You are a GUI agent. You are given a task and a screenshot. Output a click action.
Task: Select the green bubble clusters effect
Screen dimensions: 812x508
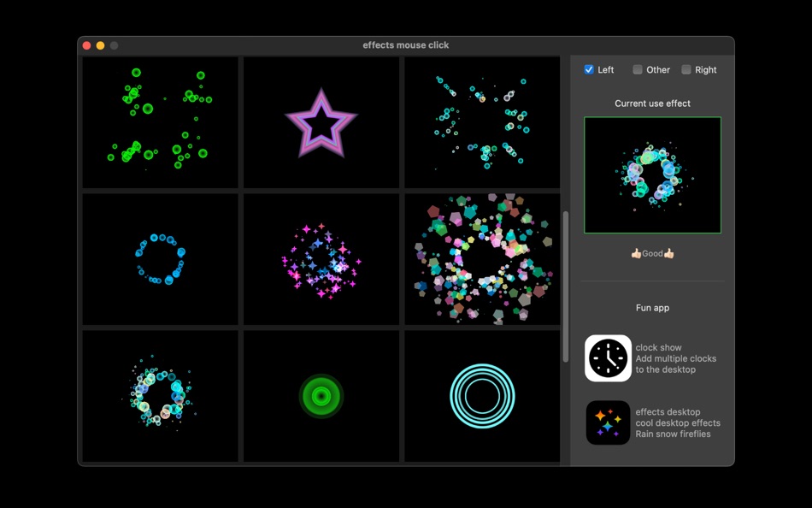pyautogui.click(x=160, y=122)
